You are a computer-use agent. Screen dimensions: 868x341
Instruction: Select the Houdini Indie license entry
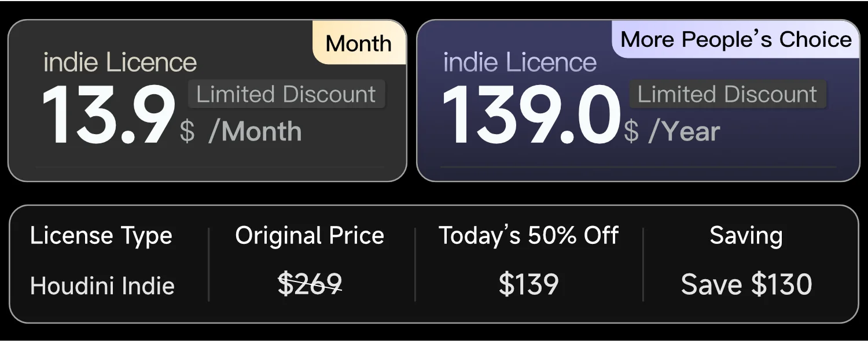[x=102, y=285]
